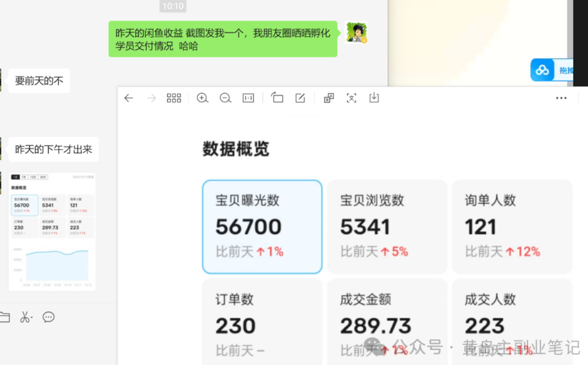Click the blue cloud drive floating button
Viewport: 588px width, 365px height.
(543, 70)
